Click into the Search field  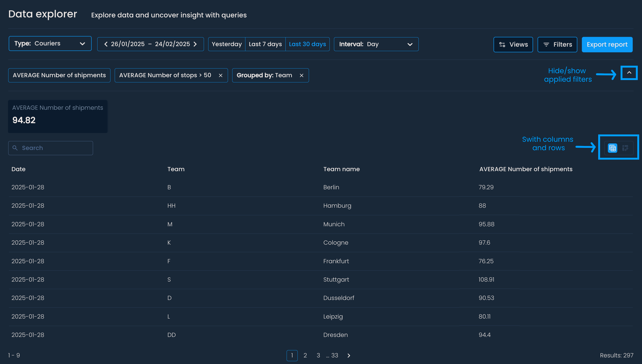click(55, 148)
